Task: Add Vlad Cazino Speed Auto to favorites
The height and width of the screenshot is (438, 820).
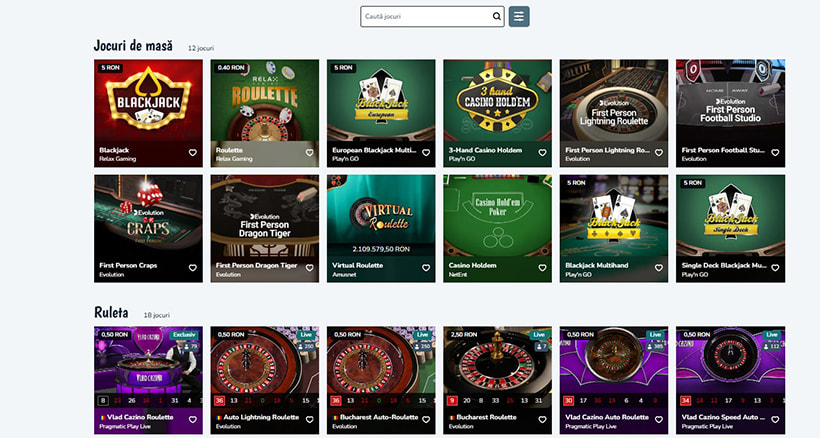Action: point(775,420)
